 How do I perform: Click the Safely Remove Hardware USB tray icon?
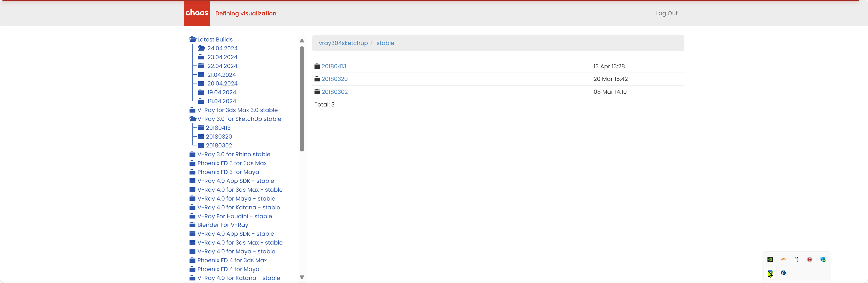click(797, 259)
